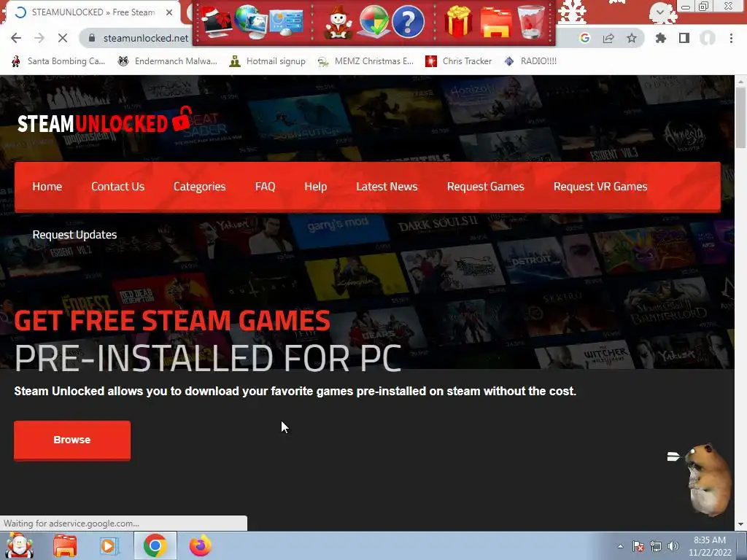The image size is (747, 560).
Task: Open the Contact Us menu item
Action: point(117,187)
